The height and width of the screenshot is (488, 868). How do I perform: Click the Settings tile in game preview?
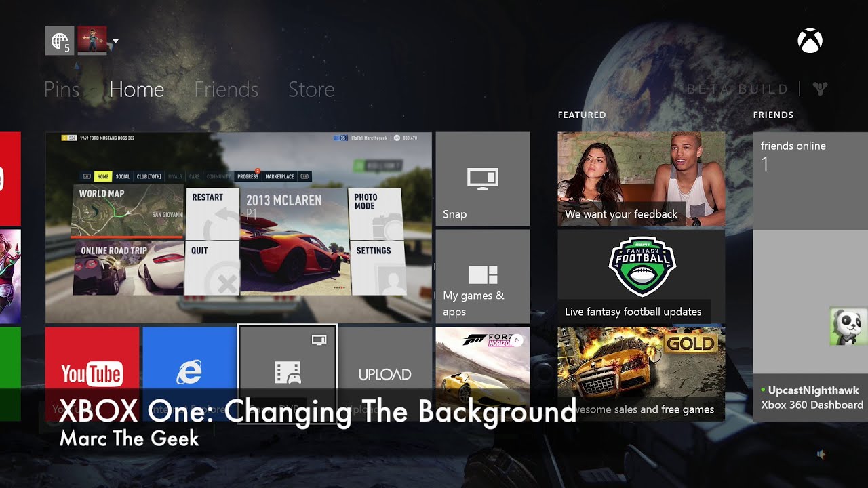pos(378,268)
